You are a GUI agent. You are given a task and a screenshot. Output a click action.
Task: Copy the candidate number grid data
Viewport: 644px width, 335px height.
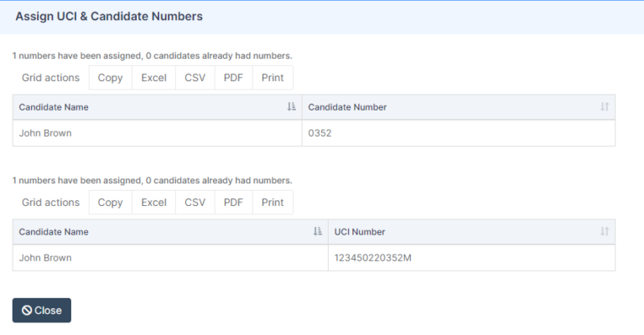110,78
